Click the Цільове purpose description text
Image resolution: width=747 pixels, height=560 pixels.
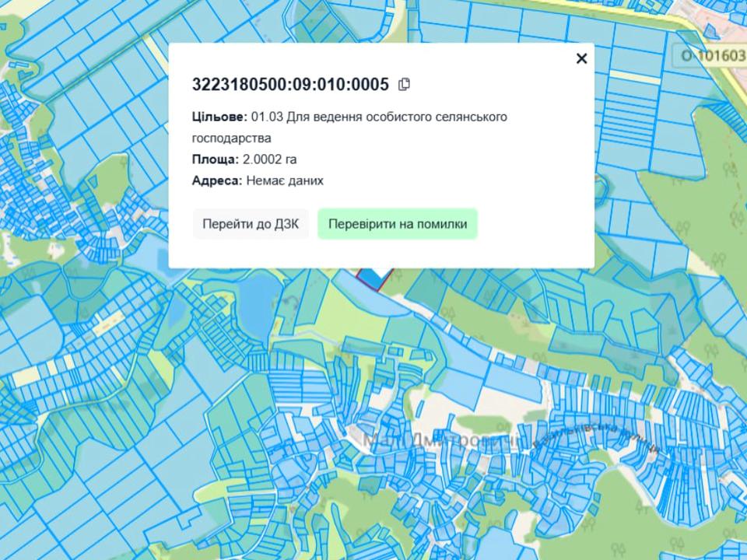349,127
